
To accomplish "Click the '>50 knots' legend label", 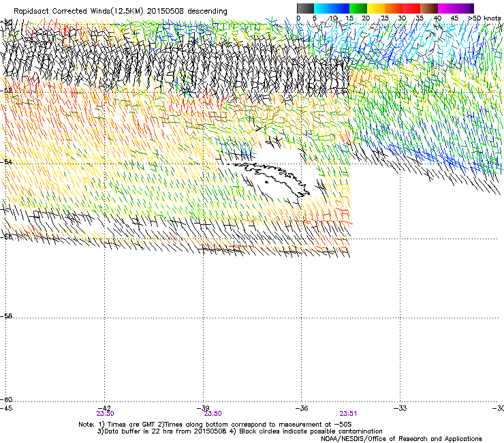I will [485, 18].
